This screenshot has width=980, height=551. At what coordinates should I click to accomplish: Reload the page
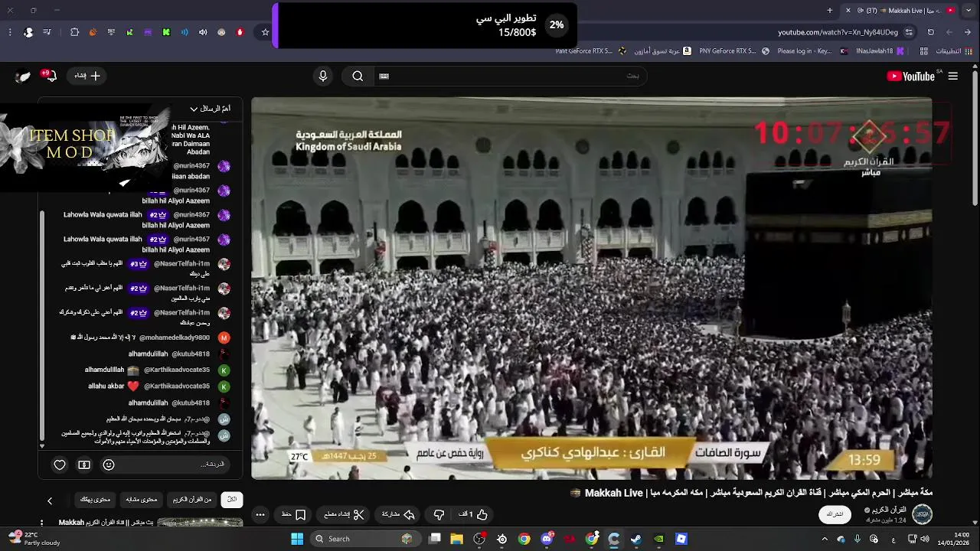930,32
